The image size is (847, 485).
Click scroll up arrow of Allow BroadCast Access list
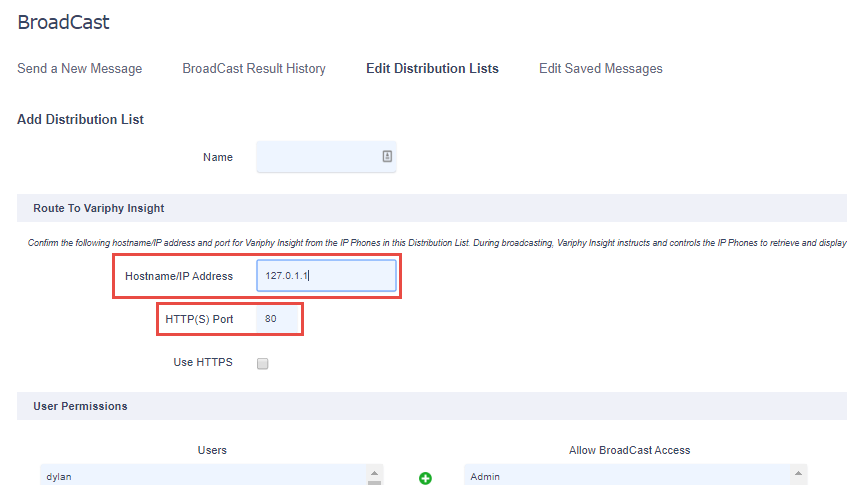[798, 473]
